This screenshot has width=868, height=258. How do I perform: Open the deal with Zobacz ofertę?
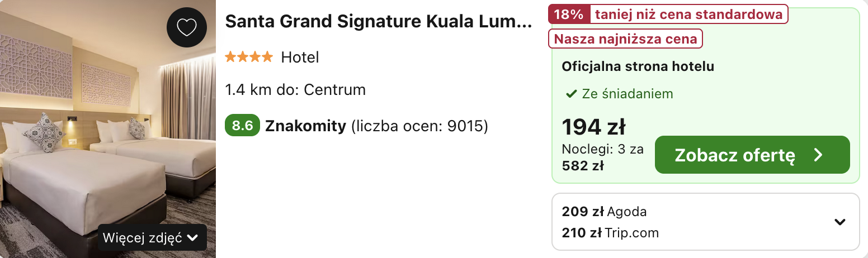tap(752, 155)
